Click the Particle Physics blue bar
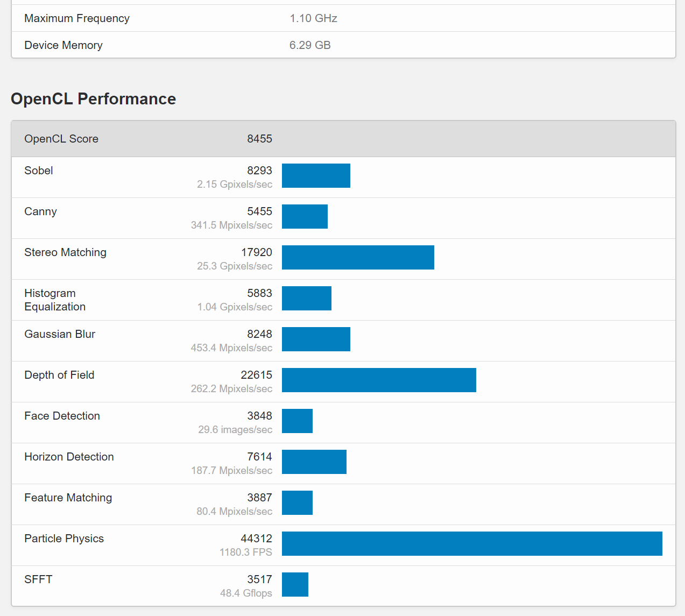 click(x=472, y=544)
